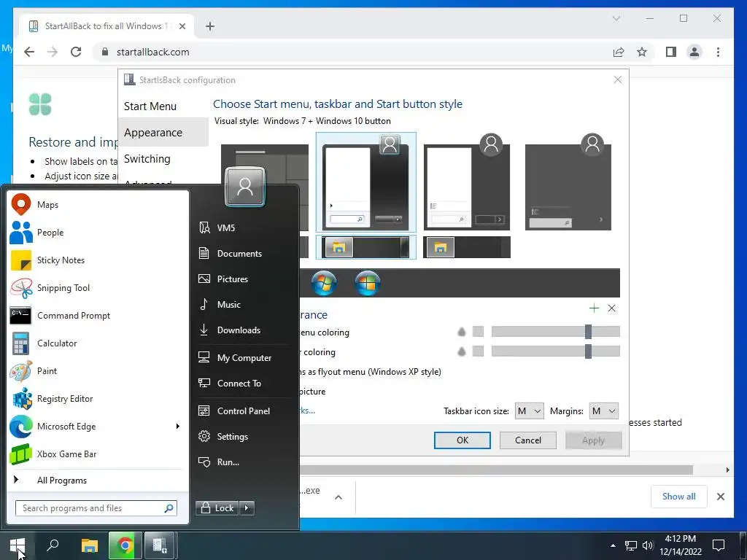This screenshot has height=560, width=747.
Task: Open My Computer
Action: coord(244,357)
